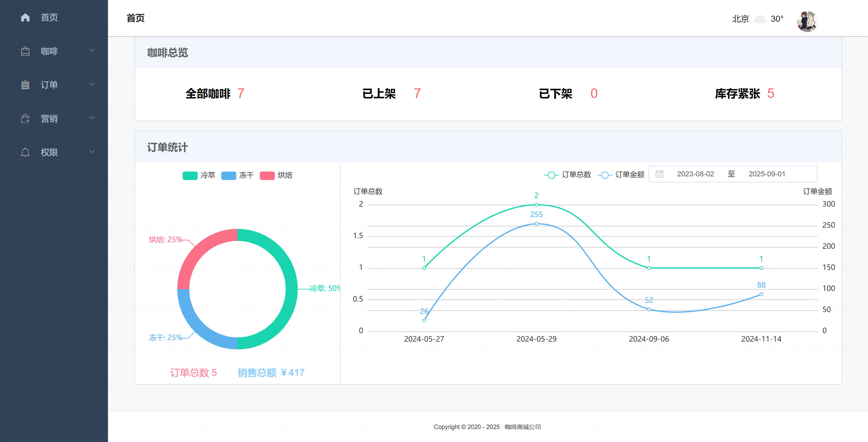Screen dimensions: 868x442
Task: Click the order count point labeled 2
Action: (x=536, y=205)
